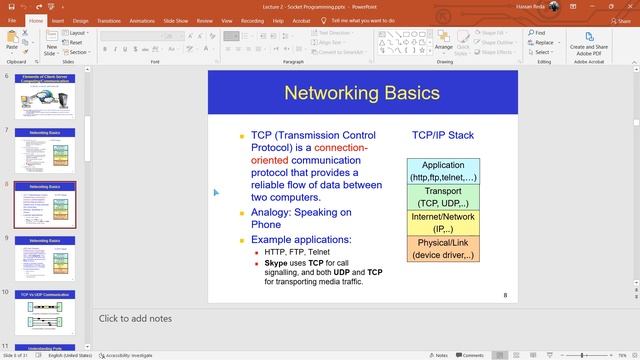The height and width of the screenshot is (360, 640).
Task: Click the rectangle shape in shapes gallery
Action: tap(406, 35)
